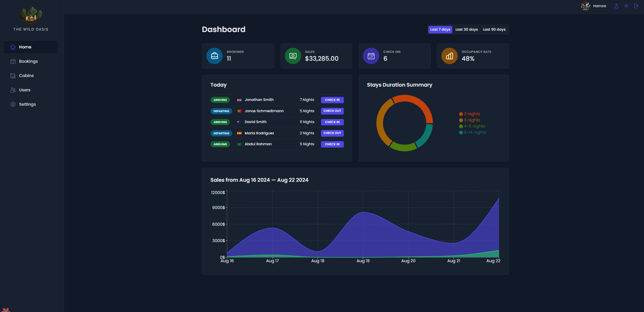Screen dimensions: 644x312
Task: Open the Bookings sidebar item
Action: (x=31, y=61)
